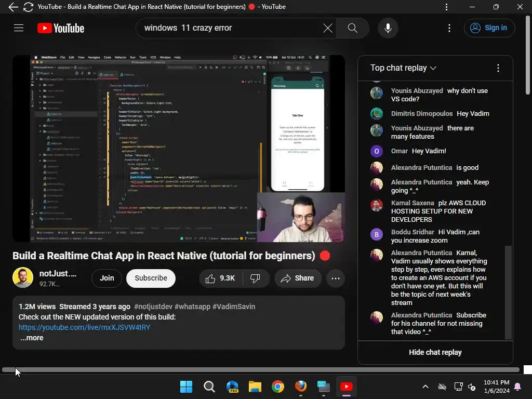Join the channel membership
This screenshot has height=399, width=532.
[107, 278]
